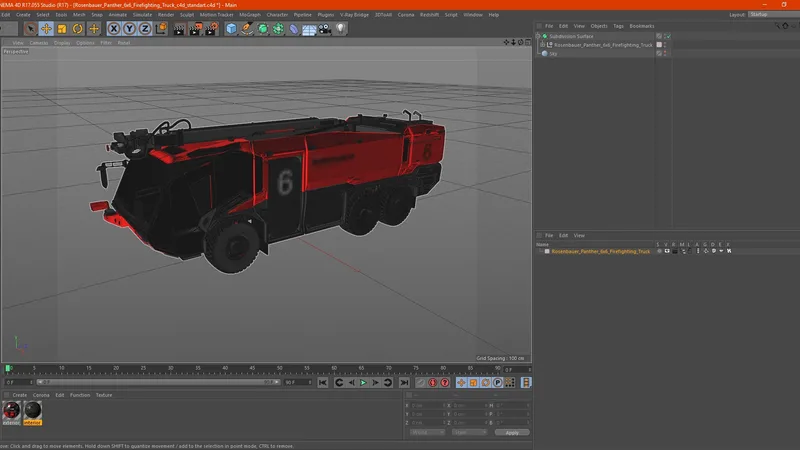The height and width of the screenshot is (450, 800).
Task: Step forward one frame
Action: 376,383
